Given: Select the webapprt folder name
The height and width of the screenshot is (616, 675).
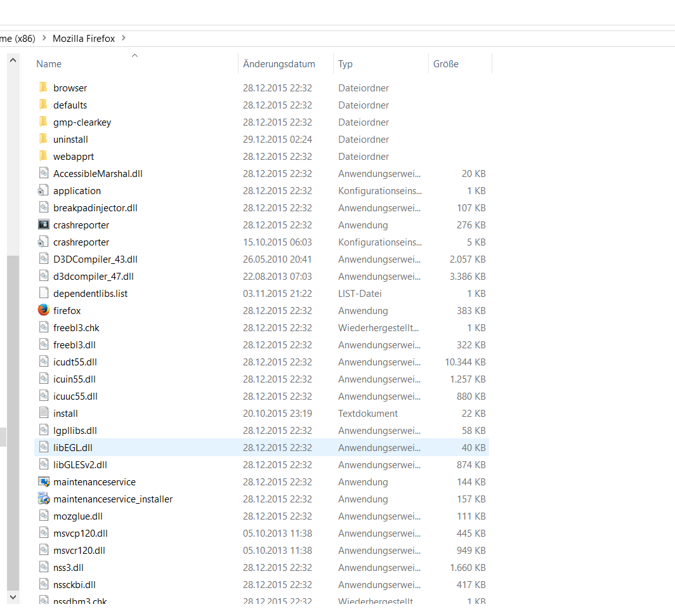Looking at the screenshot, I should pyautogui.click(x=74, y=156).
